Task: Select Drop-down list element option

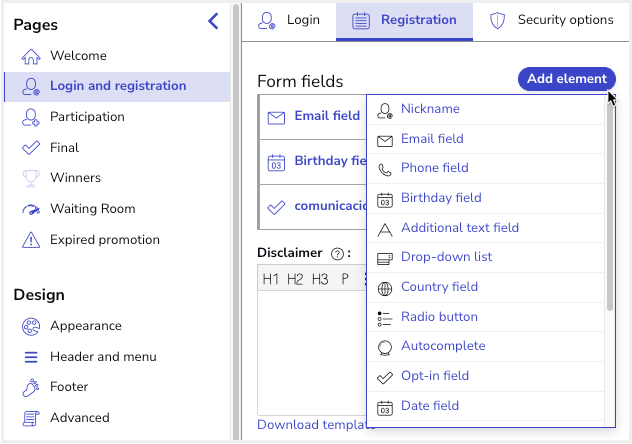Action: pos(446,257)
